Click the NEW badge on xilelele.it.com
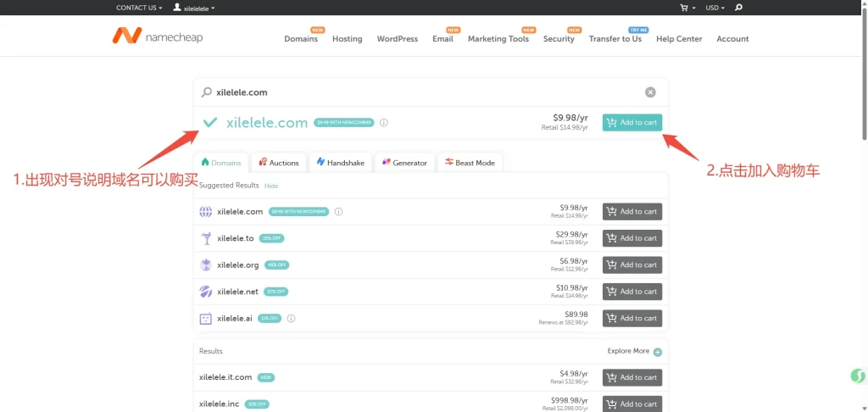The width and height of the screenshot is (868, 412). [x=265, y=378]
